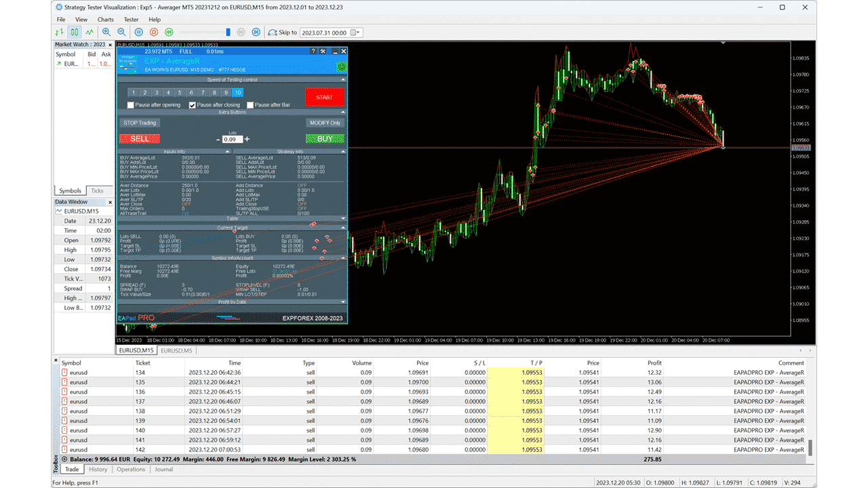
Task: Click the STOP Trading button
Action: point(140,123)
